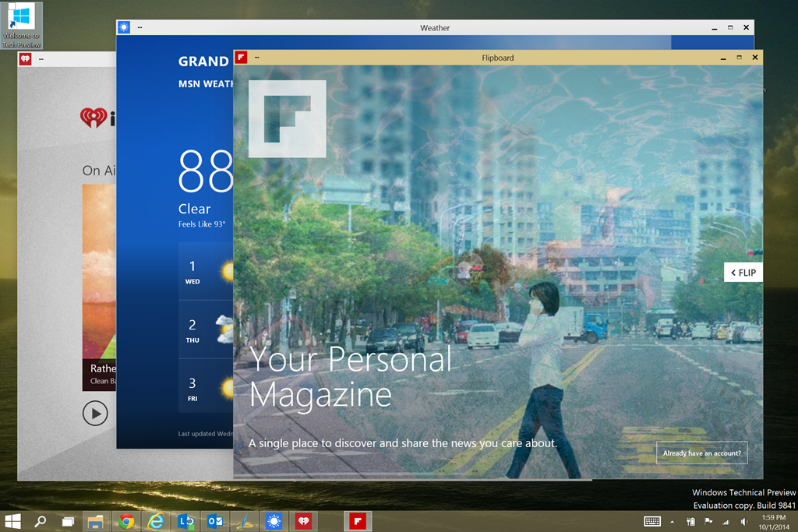
Task: Switch to iHeartRadio on taskbar
Action: coord(303,521)
